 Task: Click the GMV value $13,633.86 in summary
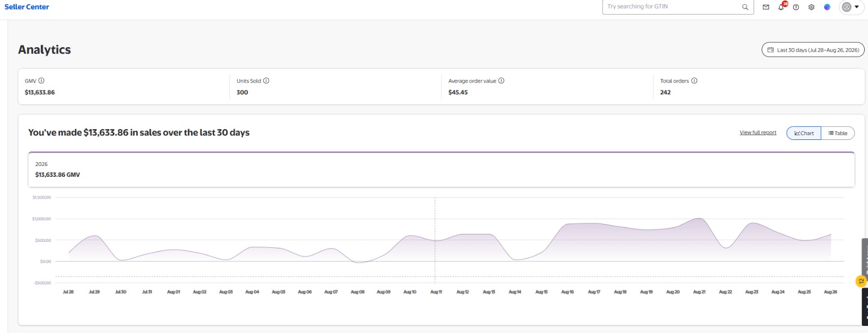(x=40, y=92)
